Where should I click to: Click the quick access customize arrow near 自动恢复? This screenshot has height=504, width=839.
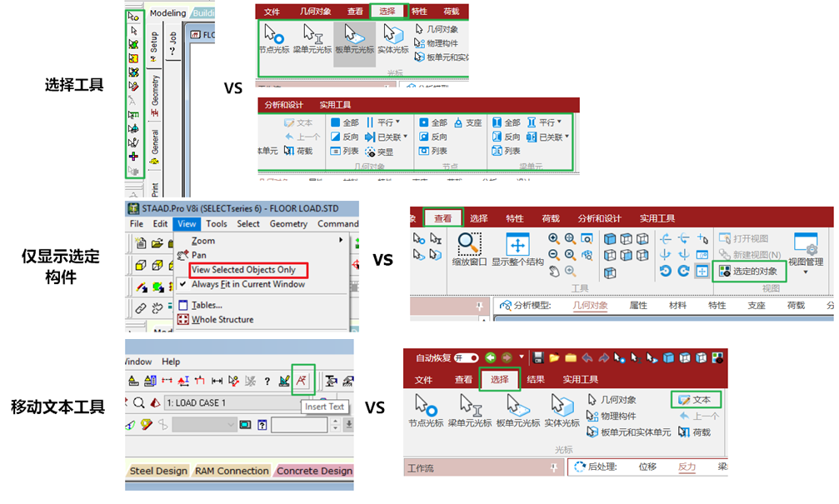tap(522, 357)
